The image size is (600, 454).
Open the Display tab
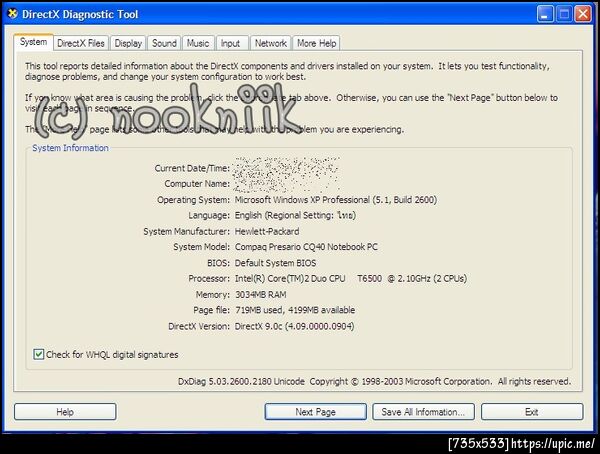tap(128, 43)
